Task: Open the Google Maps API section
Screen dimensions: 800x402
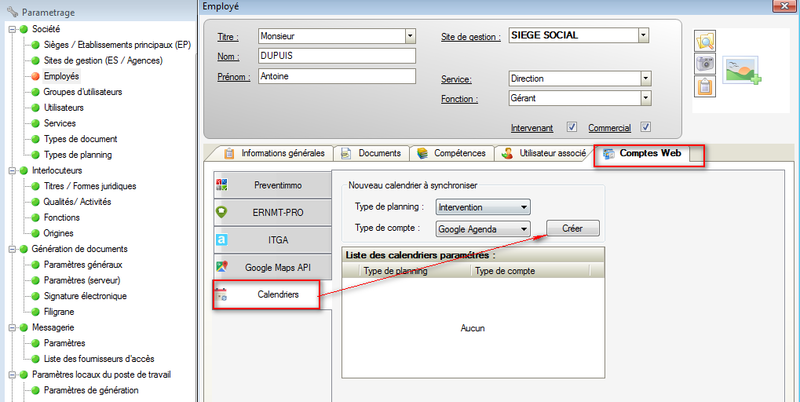Action: coord(271,267)
